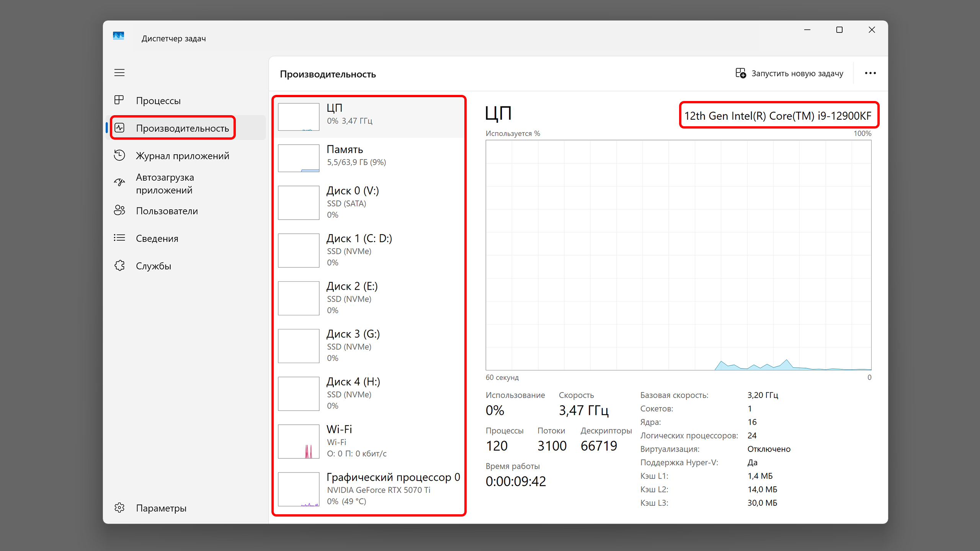Click the Диск 3 (G:) mini graph thumbnail
Image resolution: width=980 pixels, height=551 pixels.
tap(299, 346)
